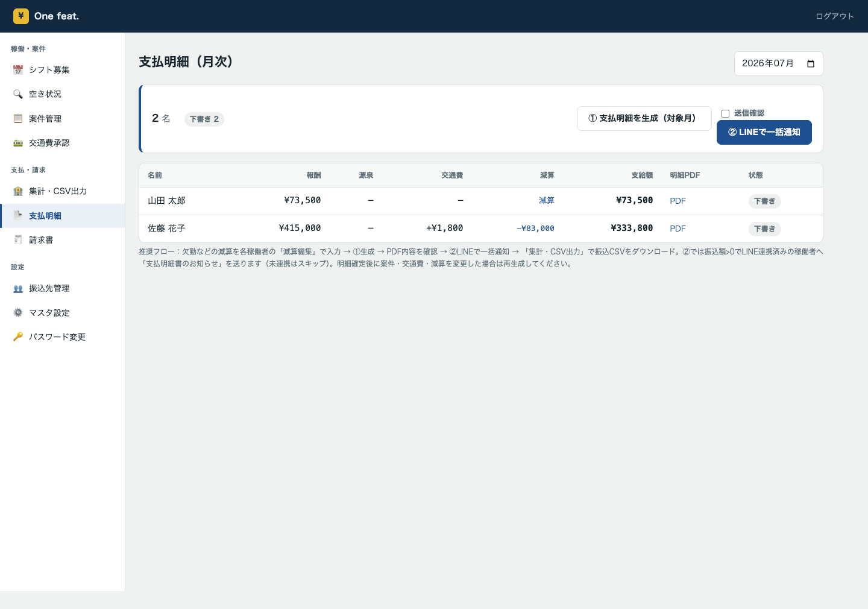Click the bank icon beside 集計・CSV出力

tap(18, 191)
